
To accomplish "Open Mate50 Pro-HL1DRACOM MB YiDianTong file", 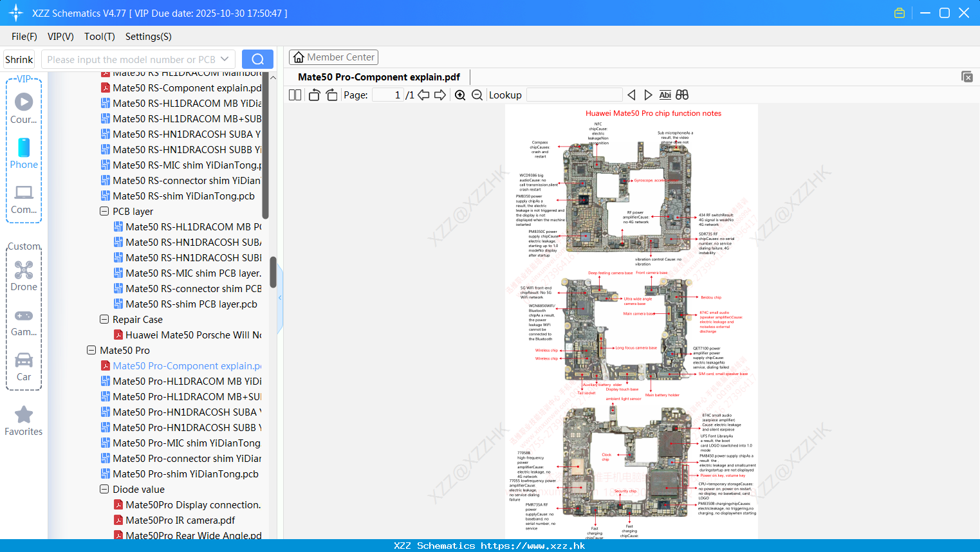I will [181, 381].
